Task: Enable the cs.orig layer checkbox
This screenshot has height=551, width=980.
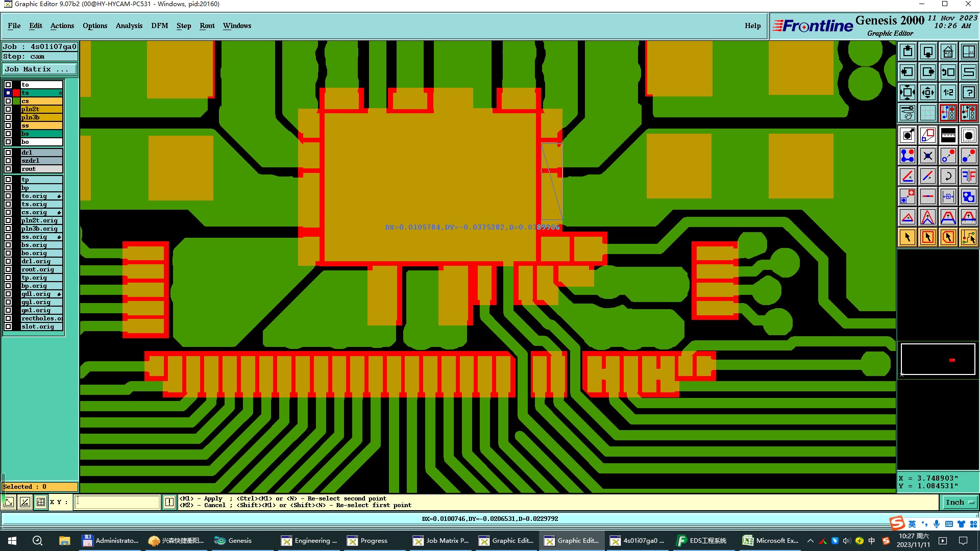Action: point(8,212)
